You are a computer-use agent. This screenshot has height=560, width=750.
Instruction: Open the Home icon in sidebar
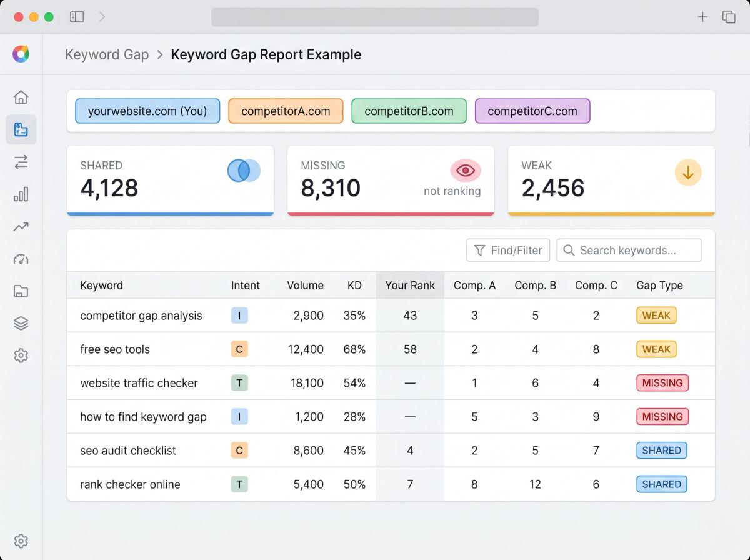pyautogui.click(x=21, y=97)
